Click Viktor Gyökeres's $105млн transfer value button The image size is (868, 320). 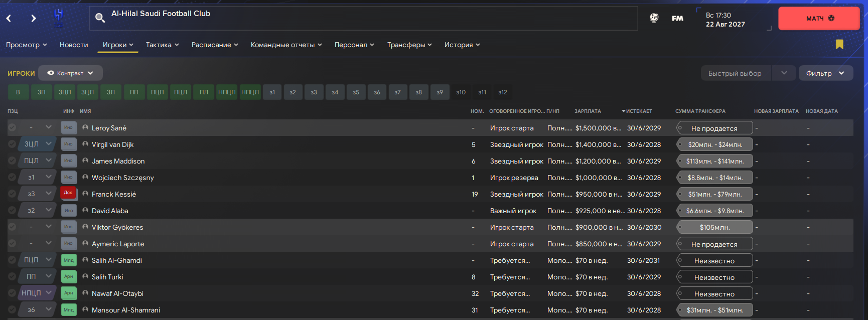pos(714,228)
